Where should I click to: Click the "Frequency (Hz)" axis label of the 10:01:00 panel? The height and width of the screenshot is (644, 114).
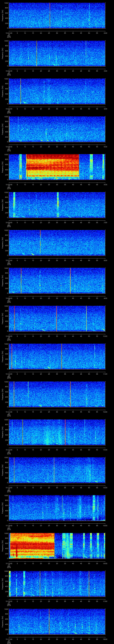(3, 16)
